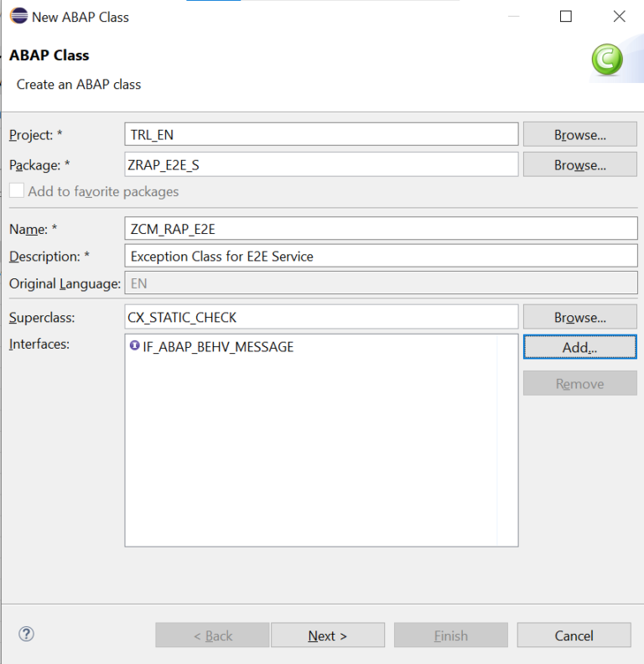Screen dimensions: 644x664
Task: Click the Superclass field CX_STATIC_CHECK
Action: tap(321, 318)
